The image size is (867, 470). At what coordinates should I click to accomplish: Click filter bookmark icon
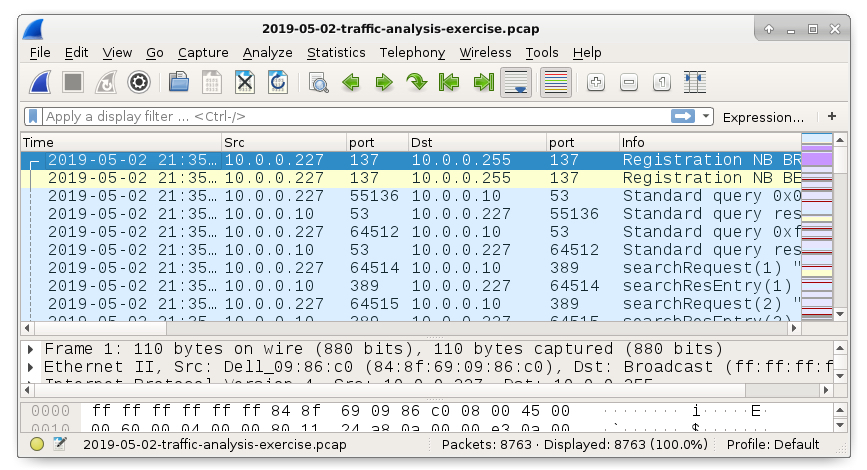[x=33, y=117]
